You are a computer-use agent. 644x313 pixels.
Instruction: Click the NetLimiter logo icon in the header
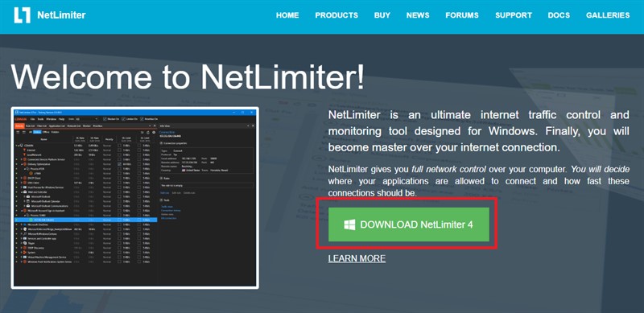coord(23,15)
